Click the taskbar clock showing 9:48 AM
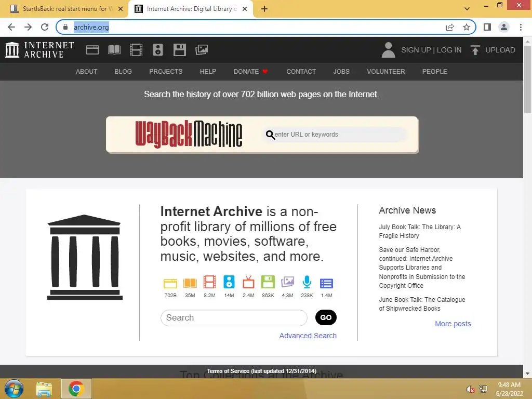 click(509, 389)
